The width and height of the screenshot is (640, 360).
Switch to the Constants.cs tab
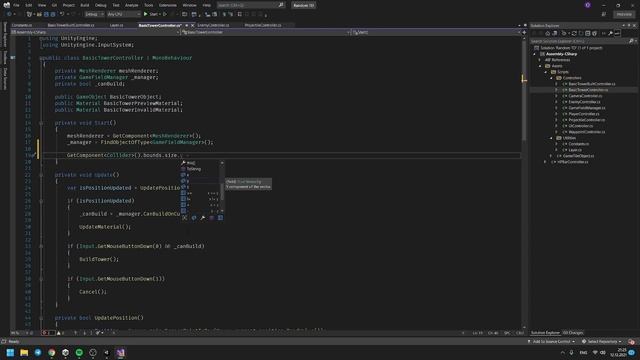[x=22, y=25]
